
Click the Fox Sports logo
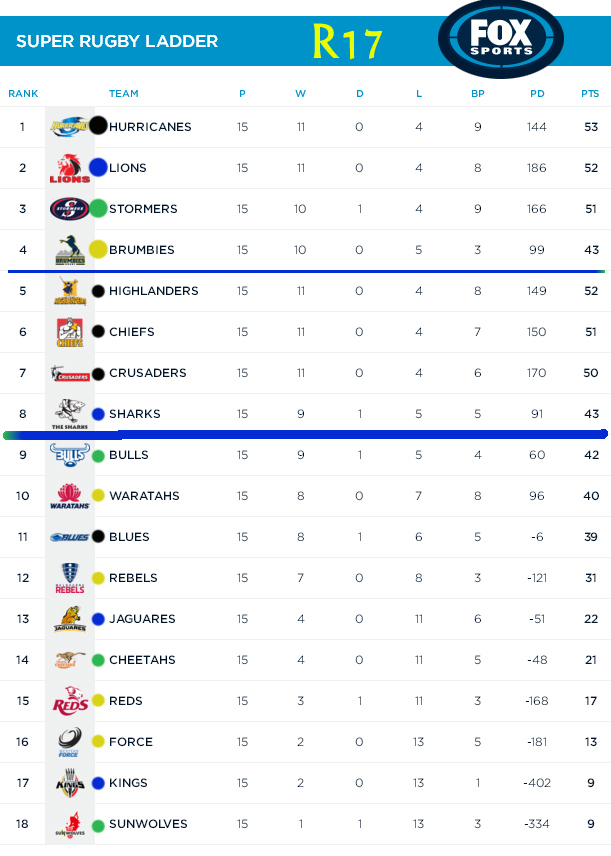click(500, 39)
